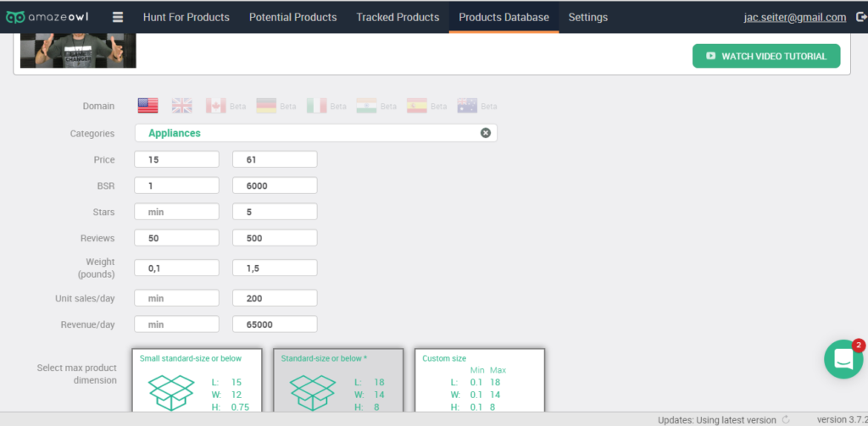The image size is (868, 426).
Task: Select the United States flag domain
Action: pos(148,106)
